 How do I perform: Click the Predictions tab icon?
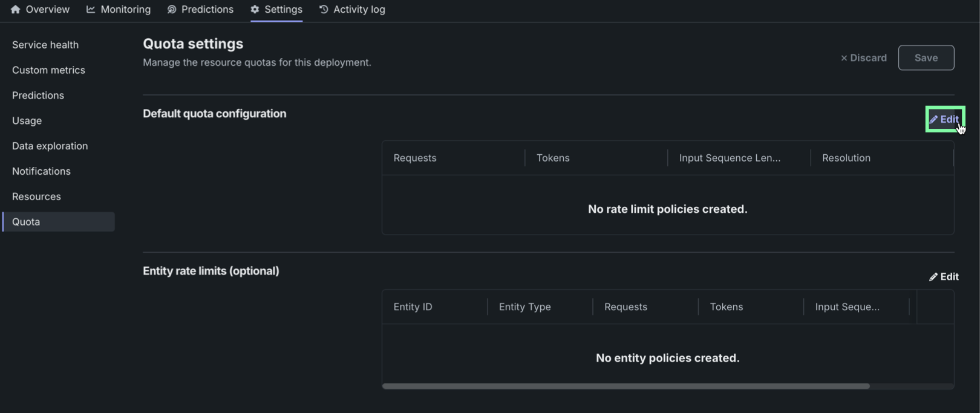point(172,10)
